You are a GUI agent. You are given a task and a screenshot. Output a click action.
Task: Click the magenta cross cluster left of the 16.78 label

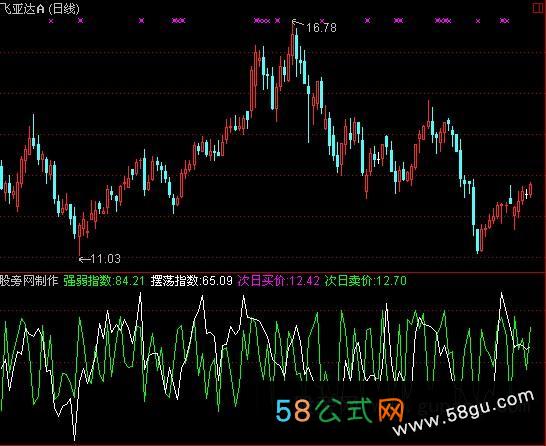point(262,21)
